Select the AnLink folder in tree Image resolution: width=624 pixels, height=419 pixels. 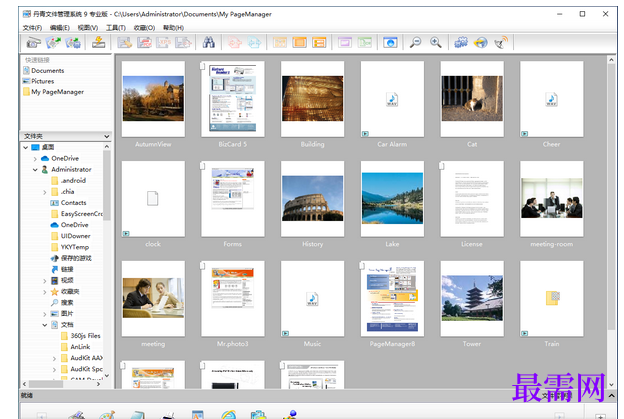(x=76, y=347)
